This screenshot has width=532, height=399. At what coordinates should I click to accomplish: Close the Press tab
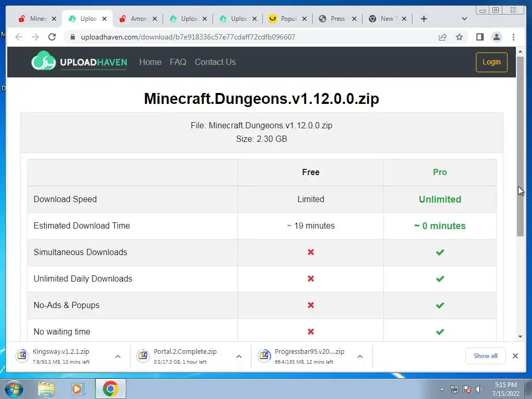click(354, 19)
